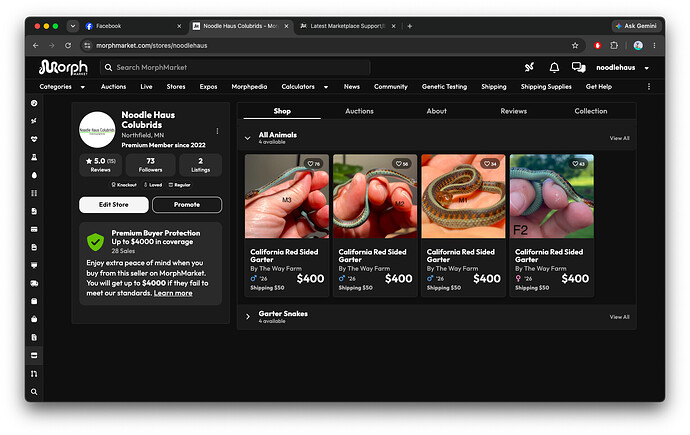Open the Categories dropdown
Viewport: 690px width, 435px height.
(x=62, y=87)
